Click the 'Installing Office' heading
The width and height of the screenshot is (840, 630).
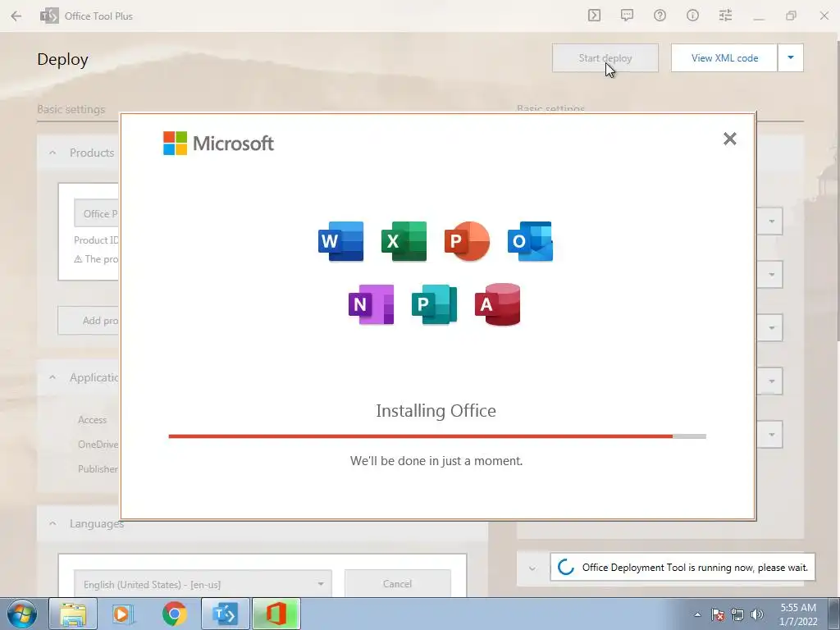coord(436,411)
